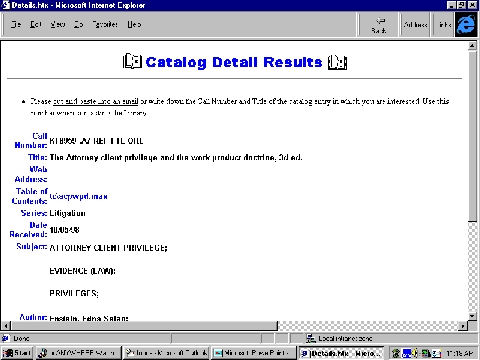Click the Local intranet zone indicator
480x360 pixels.
pos(339,338)
